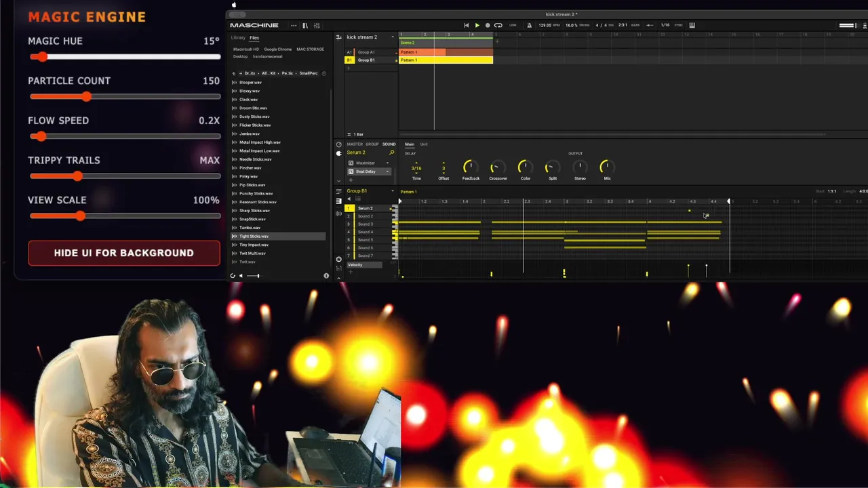Click the Feedback knob of Beat Delay
Viewport: 868px width, 488px height.
click(x=470, y=167)
